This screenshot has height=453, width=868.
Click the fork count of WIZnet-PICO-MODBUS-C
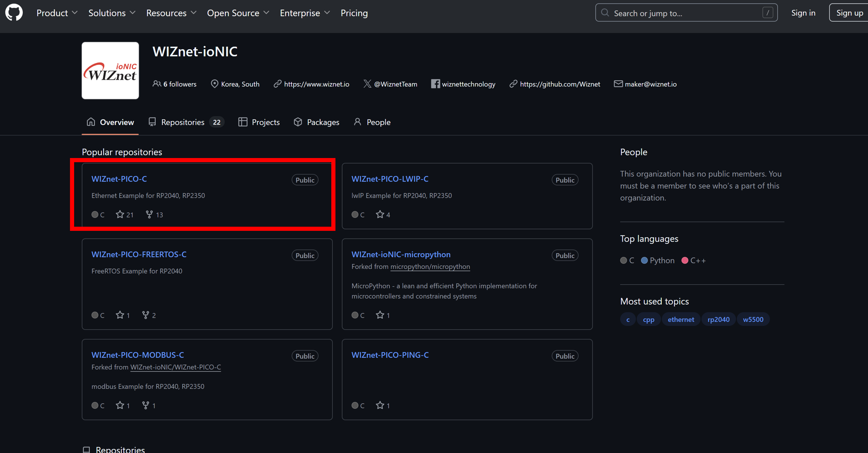[x=149, y=405]
